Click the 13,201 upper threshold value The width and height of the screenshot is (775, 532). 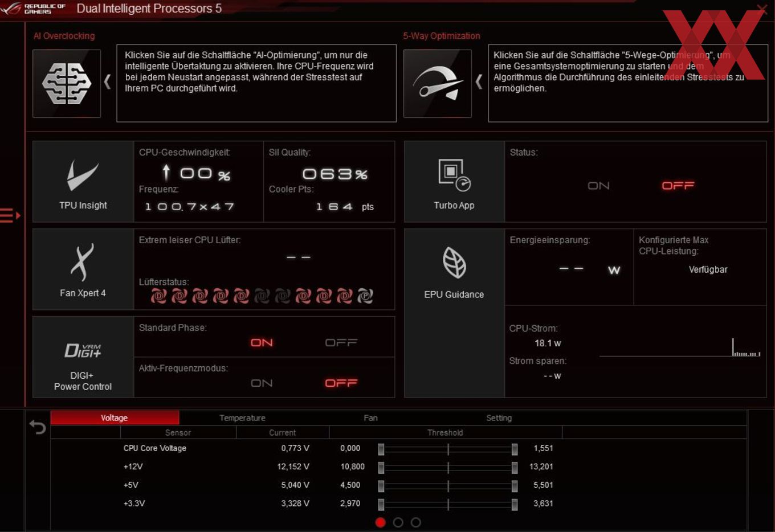[541, 466]
